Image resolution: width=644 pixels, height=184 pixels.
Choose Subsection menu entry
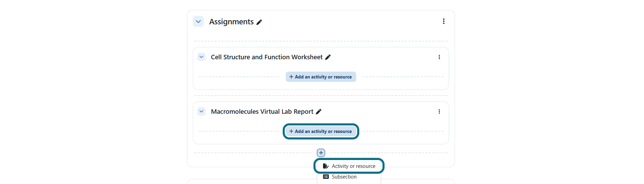tap(349, 177)
